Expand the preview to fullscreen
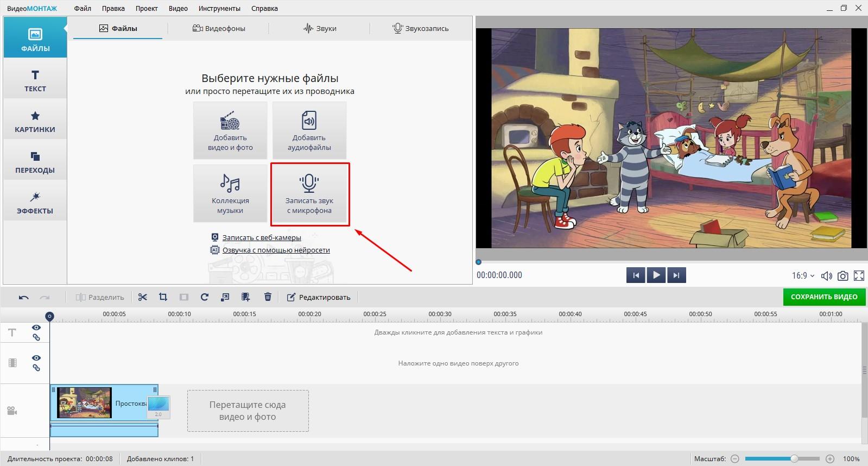The image size is (868, 466). tap(859, 276)
